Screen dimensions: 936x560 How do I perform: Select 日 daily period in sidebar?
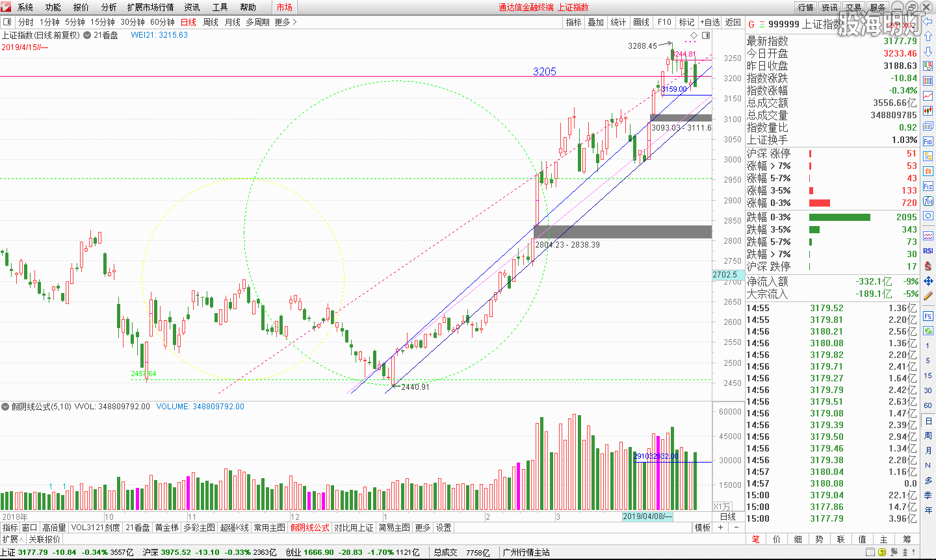(928, 421)
